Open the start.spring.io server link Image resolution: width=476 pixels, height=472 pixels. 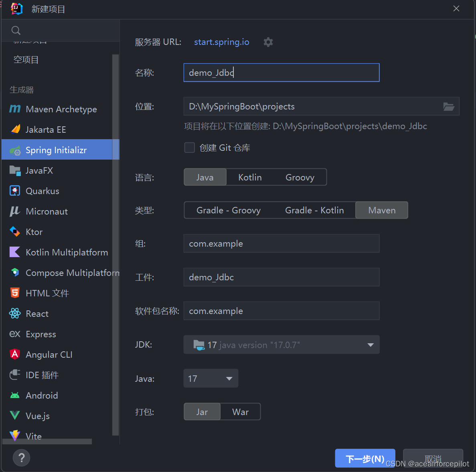click(x=222, y=42)
